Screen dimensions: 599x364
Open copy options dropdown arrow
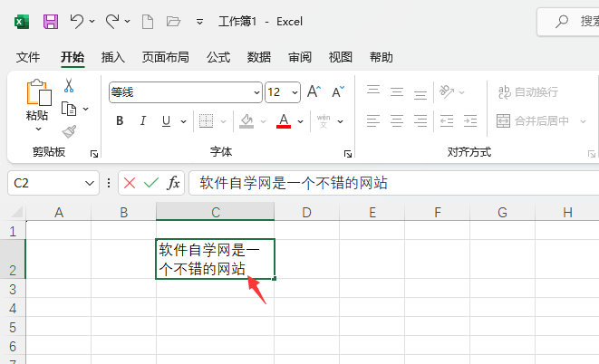click(x=85, y=110)
